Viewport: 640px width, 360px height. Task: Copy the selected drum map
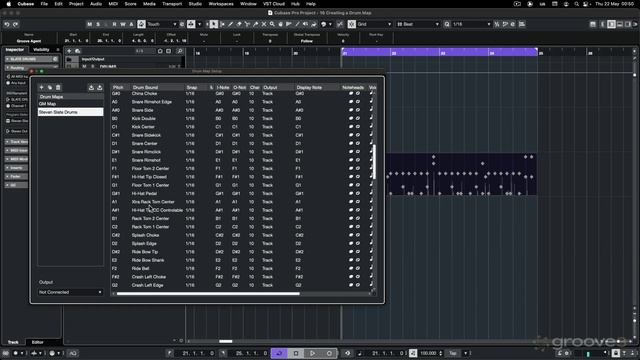pyautogui.click(x=50, y=87)
